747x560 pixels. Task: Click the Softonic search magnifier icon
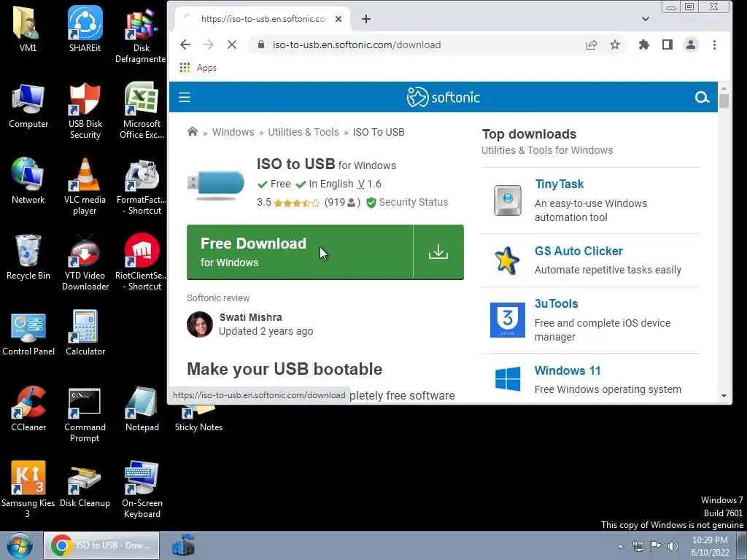pos(702,98)
